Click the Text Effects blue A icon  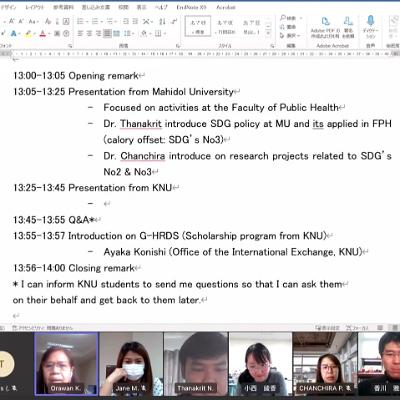coord(13,33)
